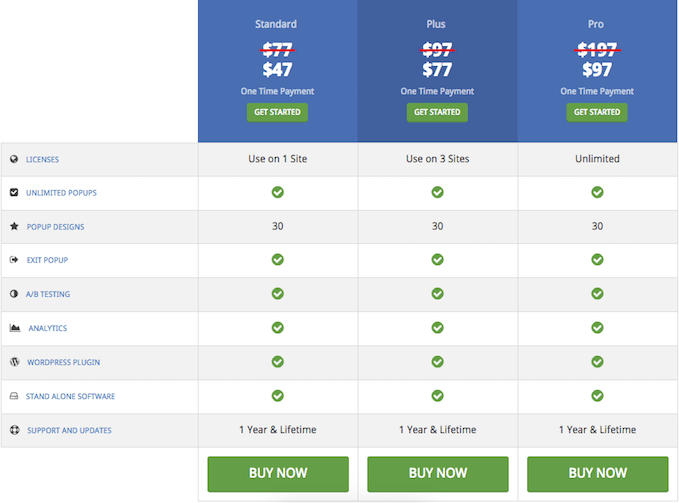Click the $77 Plus discounted price
The image size is (679, 503).
[437, 69]
